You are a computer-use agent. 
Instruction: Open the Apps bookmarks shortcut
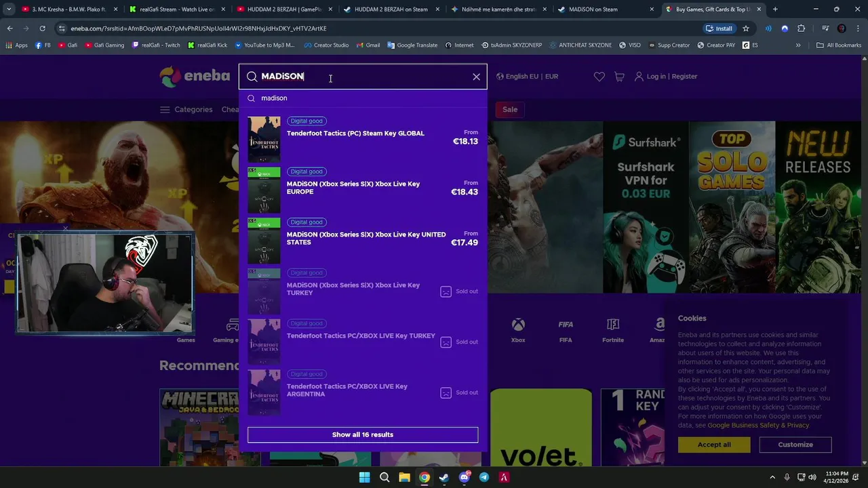click(16, 45)
